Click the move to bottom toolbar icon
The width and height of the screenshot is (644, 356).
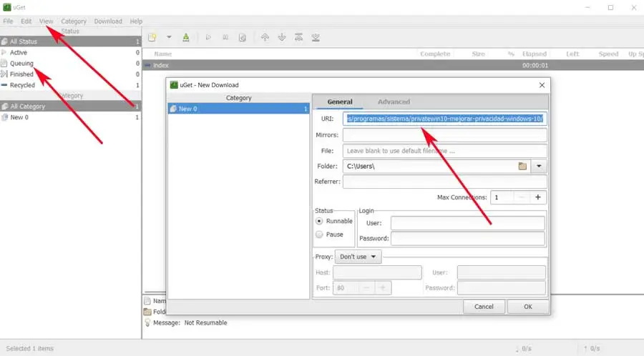click(x=316, y=37)
